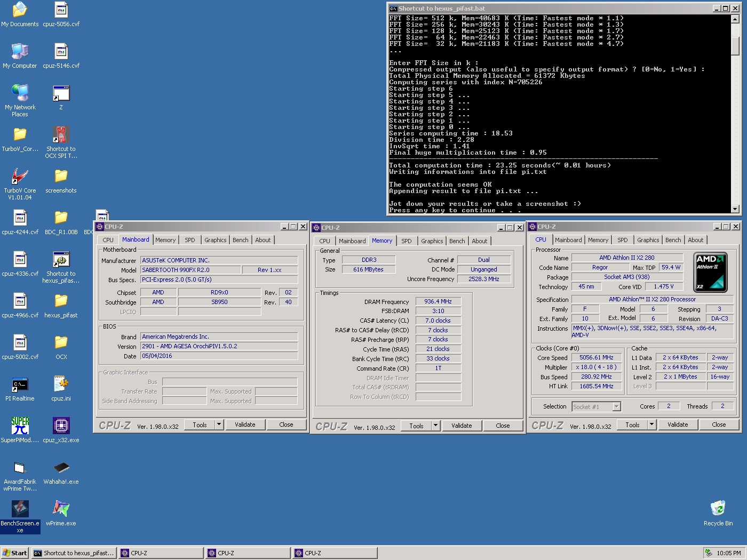Click the 10:05 PM clock
The image size is (747, 560).
pos(729,553)
